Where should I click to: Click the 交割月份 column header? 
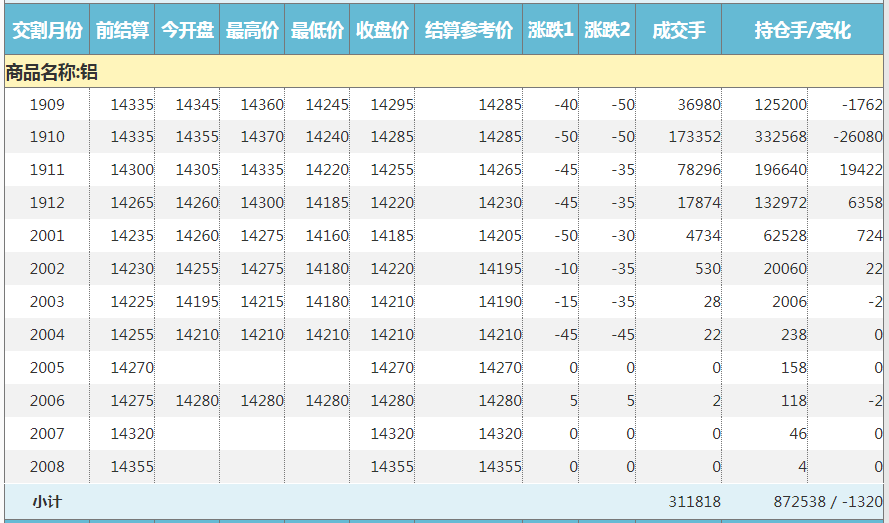tap(46, 31)
